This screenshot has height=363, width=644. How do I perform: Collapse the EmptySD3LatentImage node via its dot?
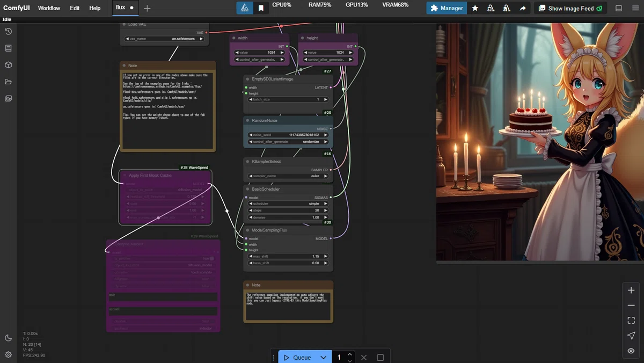click(x=247, y=79)
